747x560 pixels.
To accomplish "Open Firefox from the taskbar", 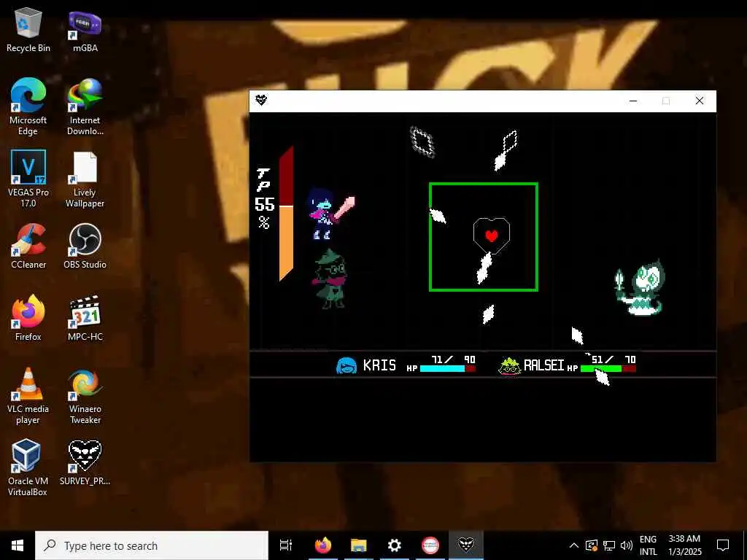I will (322, 545).
